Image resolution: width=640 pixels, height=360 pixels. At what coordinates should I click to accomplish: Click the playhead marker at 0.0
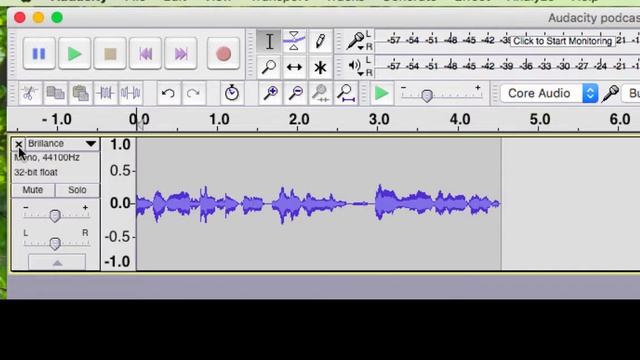tap(140, 124)
